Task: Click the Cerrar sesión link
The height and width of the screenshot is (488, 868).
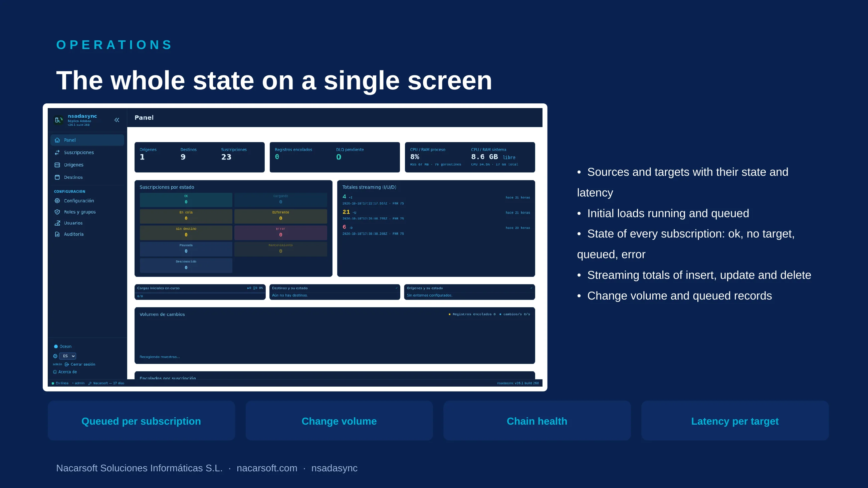Action: tap(83, 364)
